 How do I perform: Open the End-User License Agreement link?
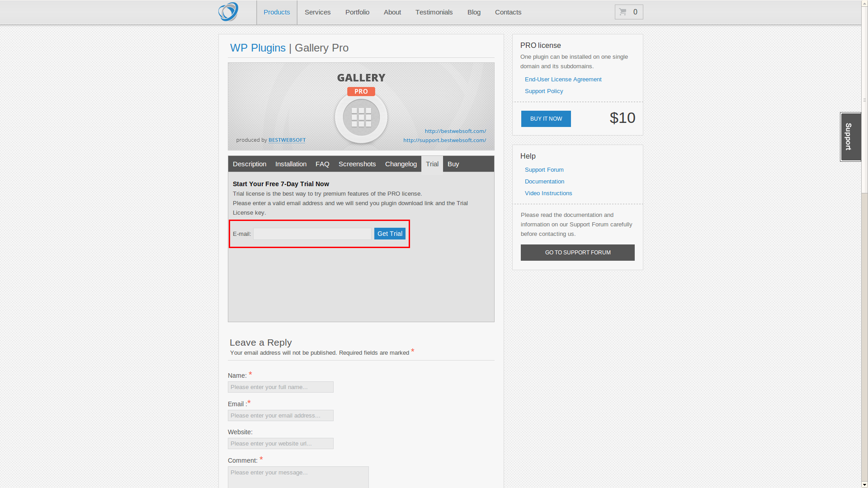[x=563, y=79]
